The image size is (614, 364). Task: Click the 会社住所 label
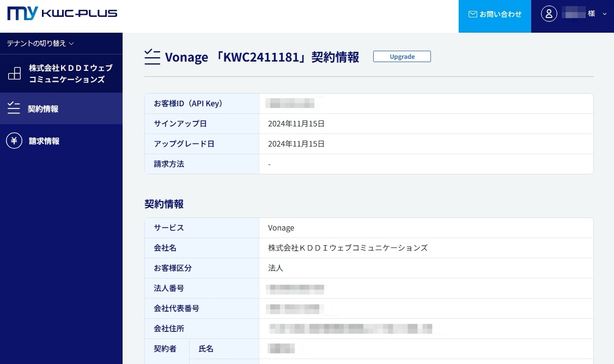pyautogui.click(x=169, y=329)
